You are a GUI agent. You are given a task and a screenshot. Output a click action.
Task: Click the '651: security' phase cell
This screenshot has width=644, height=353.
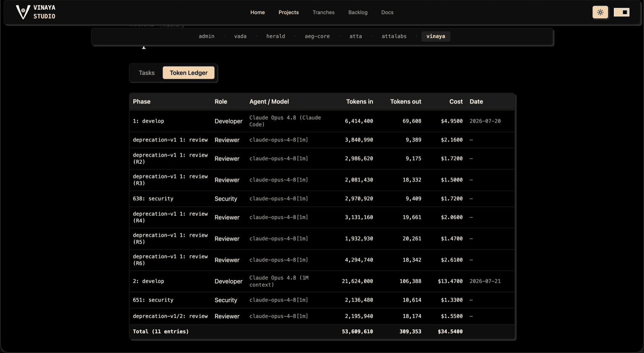[x=153, y=300]
